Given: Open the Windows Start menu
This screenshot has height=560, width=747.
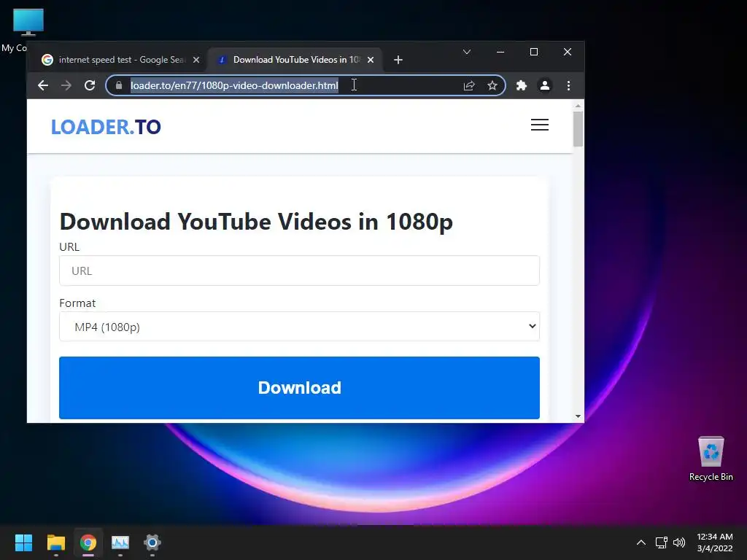Looking at the screenshot, I should (x=23, y=542).
